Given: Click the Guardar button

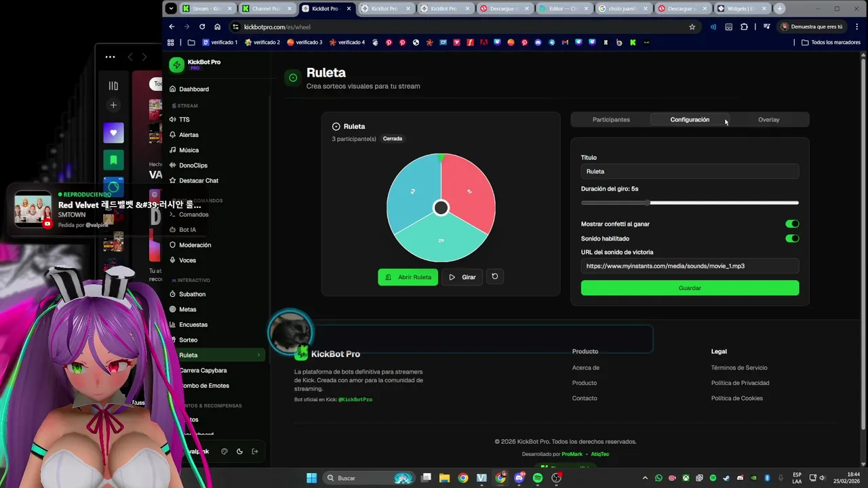Looking at the screenshot, I should (690, 288).
